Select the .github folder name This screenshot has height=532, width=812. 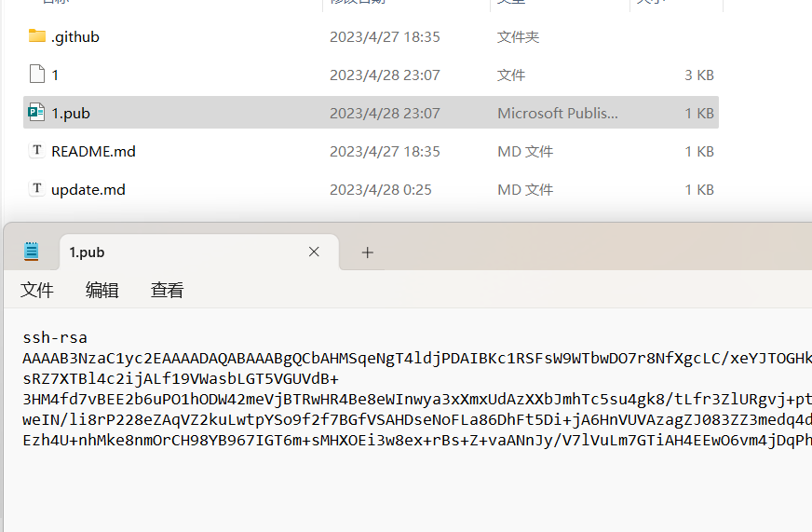[75, 37]
